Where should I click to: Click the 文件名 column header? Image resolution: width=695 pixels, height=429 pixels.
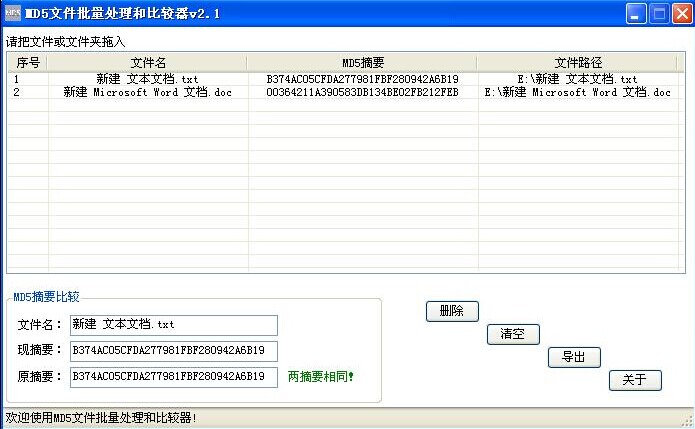tap(148, 63)
